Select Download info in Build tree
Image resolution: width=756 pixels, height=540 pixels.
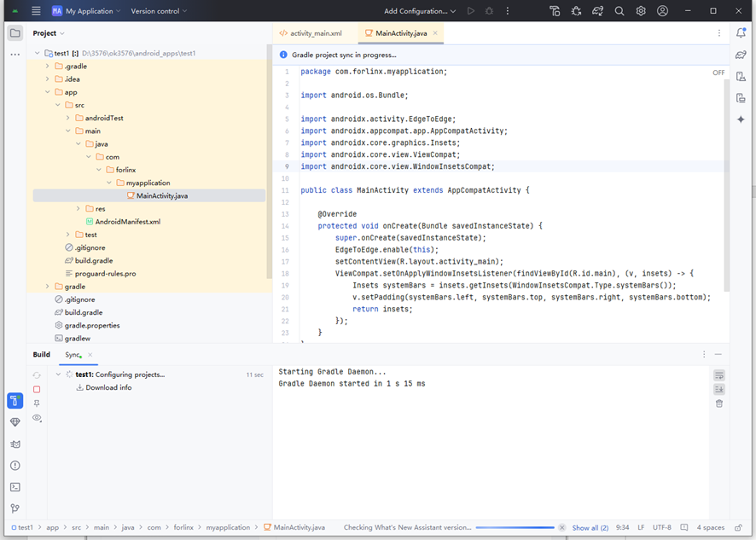[x=103, y=387]
